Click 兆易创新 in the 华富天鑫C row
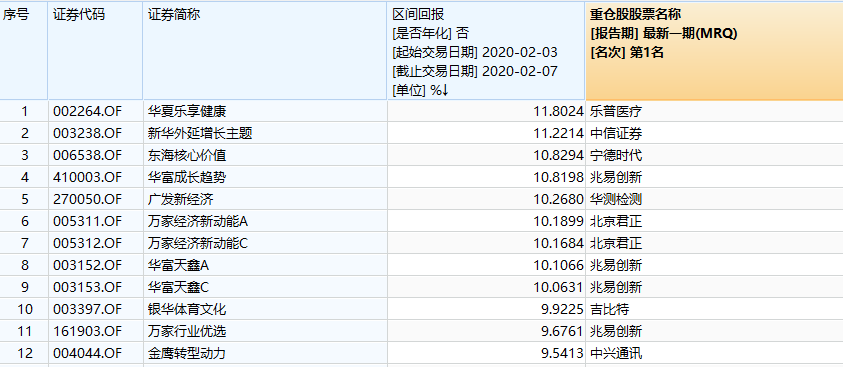Image resolution: width=843 pixels, height=367 pixels. [616, 287]
